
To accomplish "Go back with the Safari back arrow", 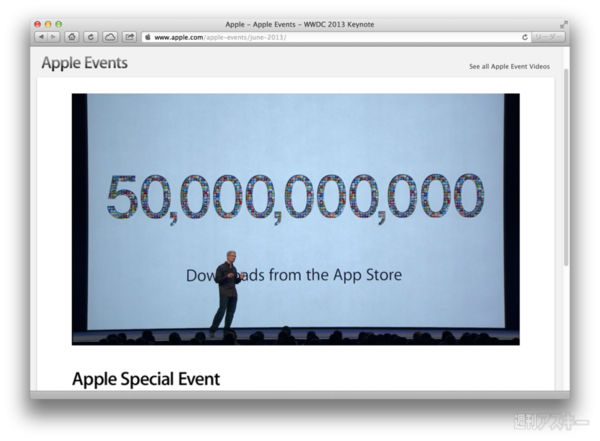I will (41, 37).
